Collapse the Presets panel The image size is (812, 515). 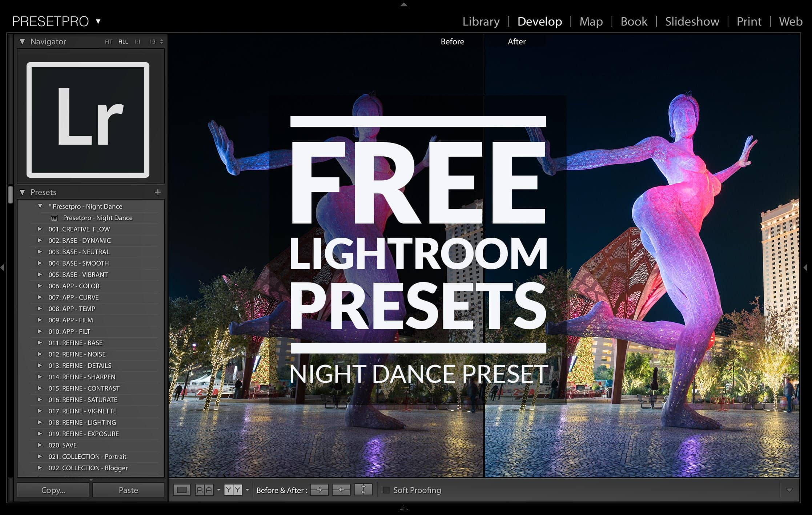point(23,192)
